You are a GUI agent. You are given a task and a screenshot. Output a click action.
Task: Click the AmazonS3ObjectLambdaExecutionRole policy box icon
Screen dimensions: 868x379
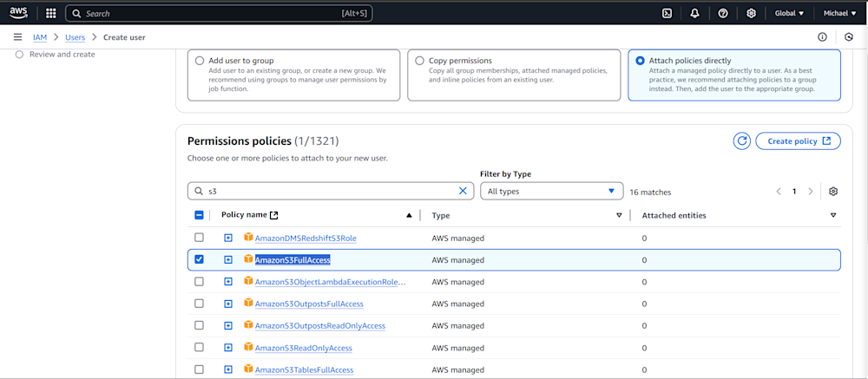coord(248,280)
